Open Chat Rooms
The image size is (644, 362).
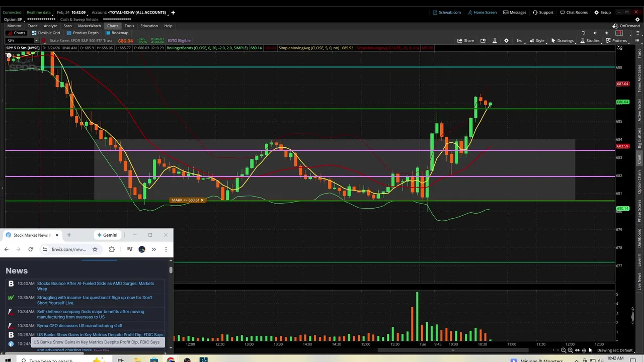coord(574,12)
